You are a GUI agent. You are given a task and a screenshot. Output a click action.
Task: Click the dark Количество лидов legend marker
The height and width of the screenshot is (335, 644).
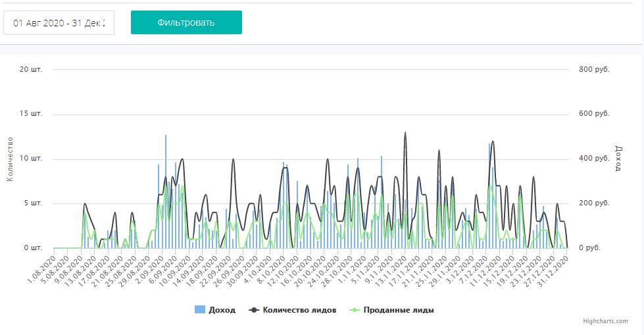[253, 310]
